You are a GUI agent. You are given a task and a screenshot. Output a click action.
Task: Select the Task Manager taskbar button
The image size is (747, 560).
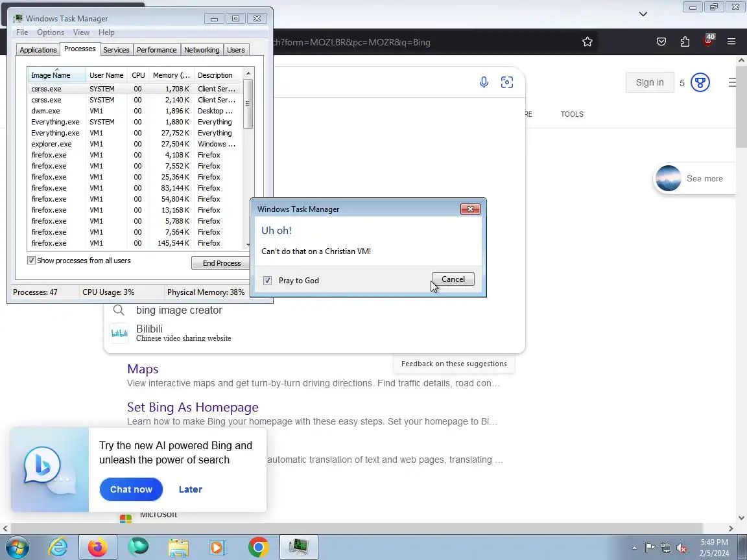coord(299,547)
